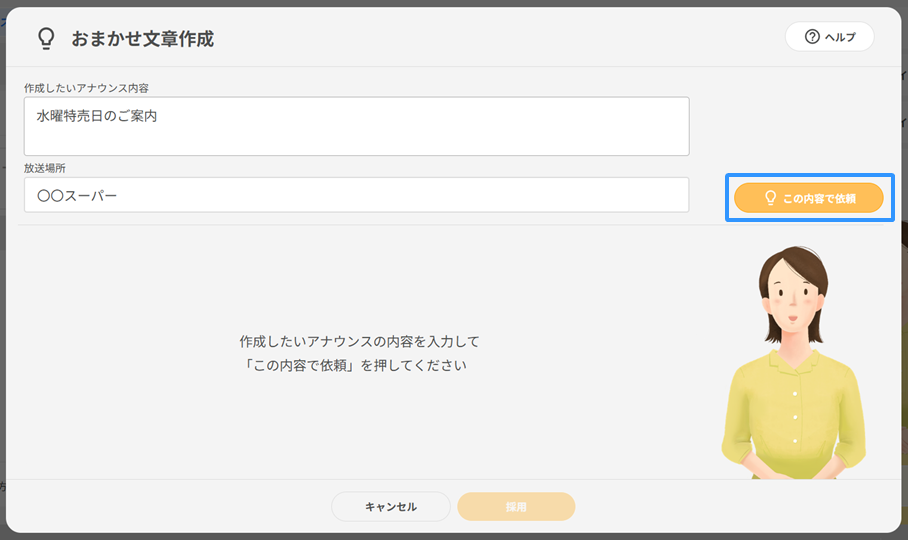Click the 「この内容で依頼」を押してください instruction line
This screenshot has height=540, width=908.
355,365
